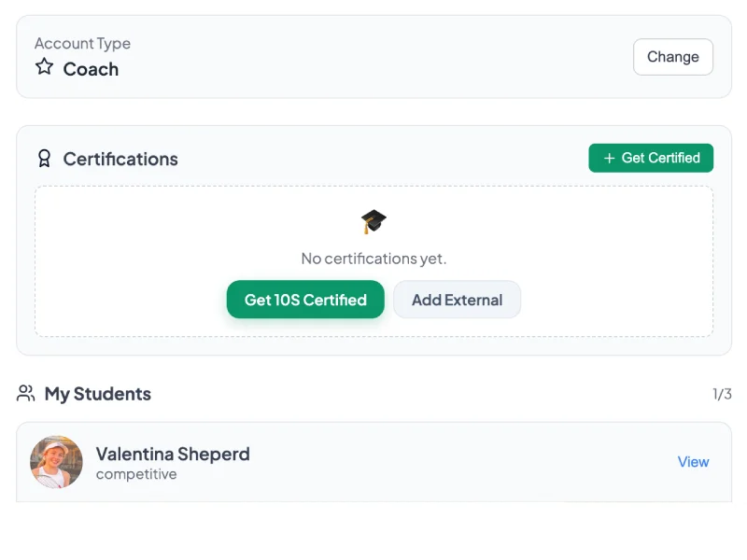Click the My Students people icon

(26, 394)
